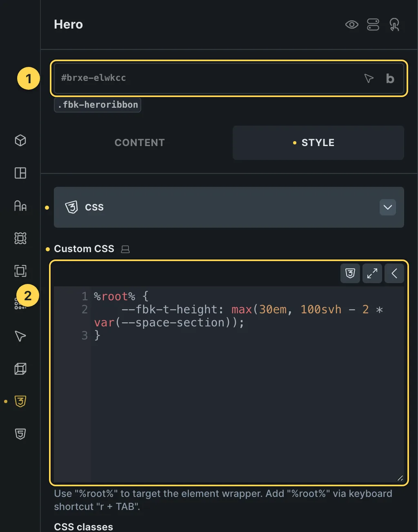
Task: Open the cursor arrow icon in sidebar
Action: [20, 336]
